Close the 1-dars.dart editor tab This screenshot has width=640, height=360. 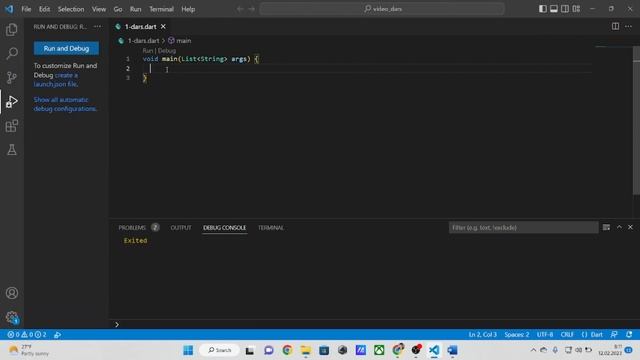coord(163,27)
